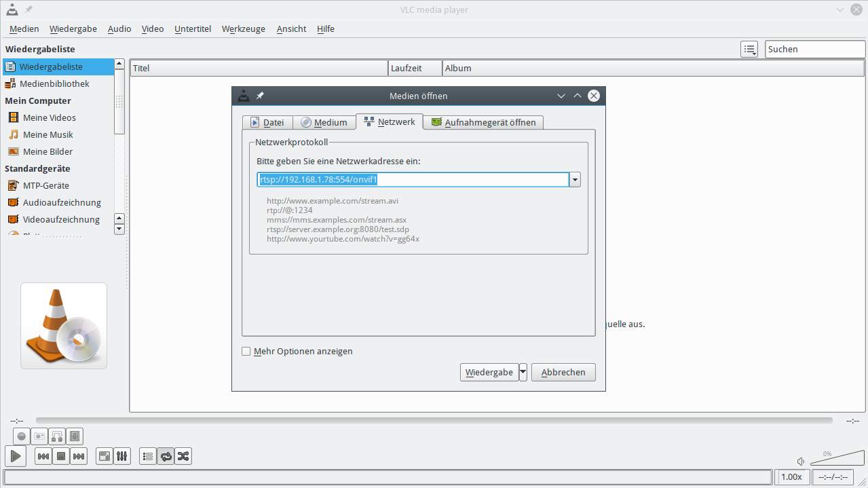Click the Play button in playback controls
868x488 pixels.
pos(16,456)
